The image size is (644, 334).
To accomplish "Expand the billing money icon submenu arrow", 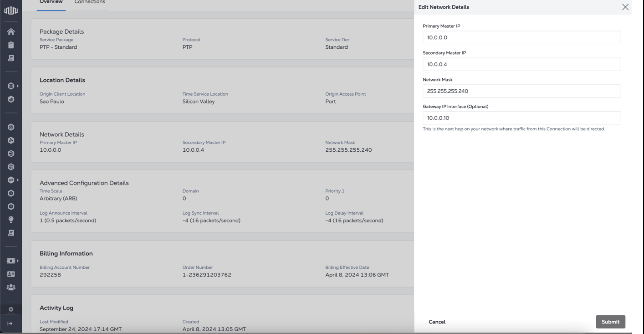I will 18,261.
